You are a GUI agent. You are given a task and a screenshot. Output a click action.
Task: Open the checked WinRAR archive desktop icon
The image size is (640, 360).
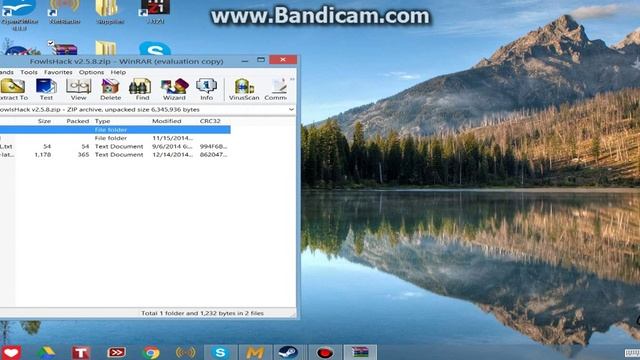[x=64, y=48]
